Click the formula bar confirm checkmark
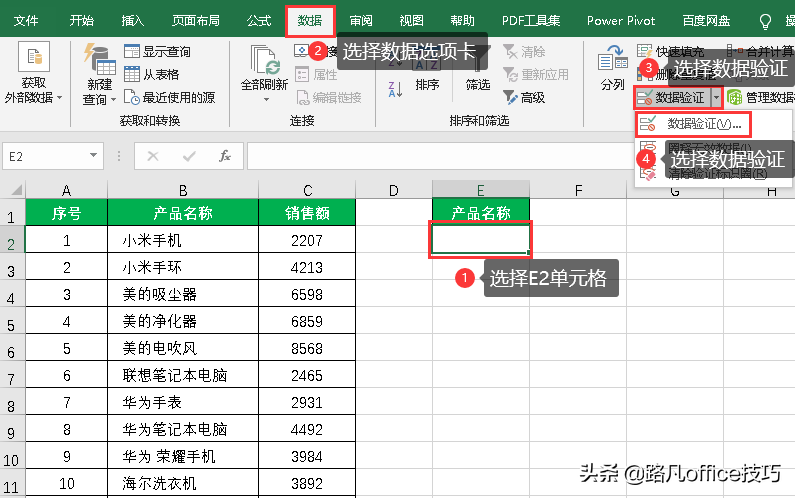 189,156
